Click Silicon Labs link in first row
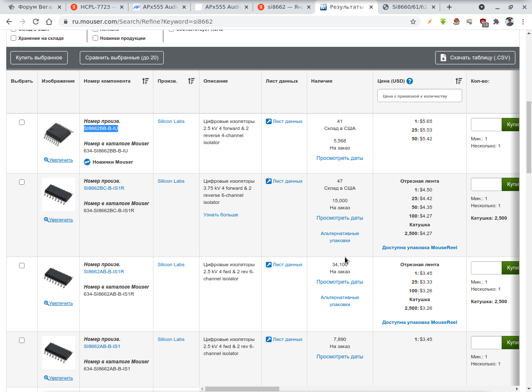This screenshot has height=392, width=532. pos(171,122)
